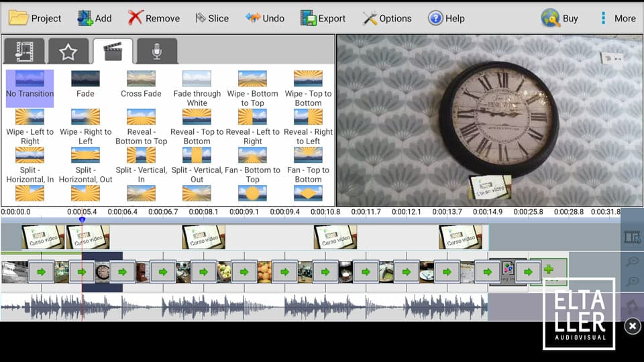Viewport: 644px width, 362px height.
Task: Click the blue playhead marker on timeline
Action: (82, 220)
